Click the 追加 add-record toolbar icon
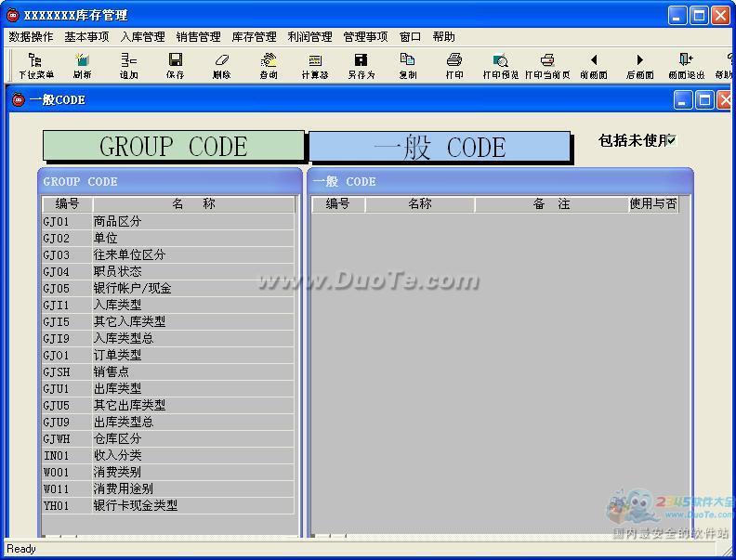The height and width of the screenshot is (560, 736). click(128, 65)
